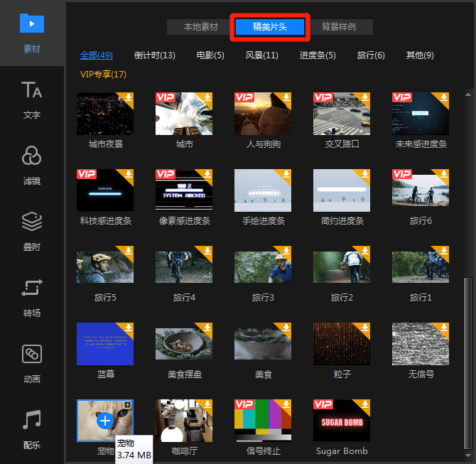Click the vertical scrollbar thumb
The height and width of the screenshot is (464, 476).
(x=467, y=363)
